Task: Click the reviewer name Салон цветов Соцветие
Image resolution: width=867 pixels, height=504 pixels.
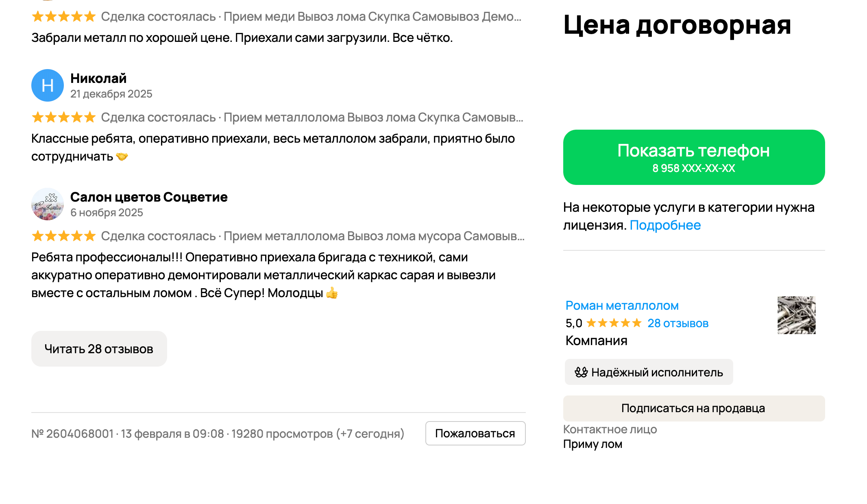Action: [x=149, y=197]
